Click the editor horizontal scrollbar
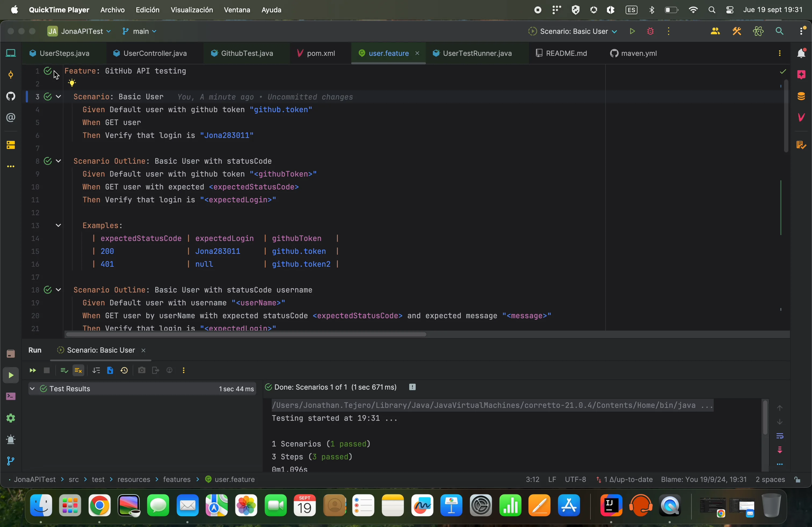Screen dimensions: 812x527 pyautogui.click(x=246, y=335)
